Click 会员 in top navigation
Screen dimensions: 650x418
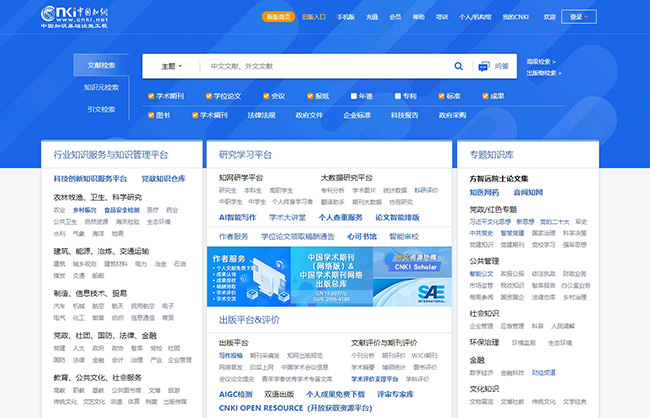(395, 17)
